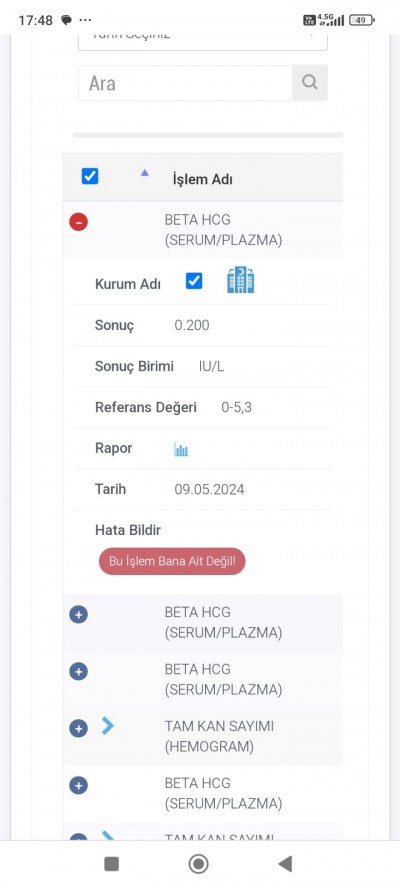Click into the Ara search field

185,83
